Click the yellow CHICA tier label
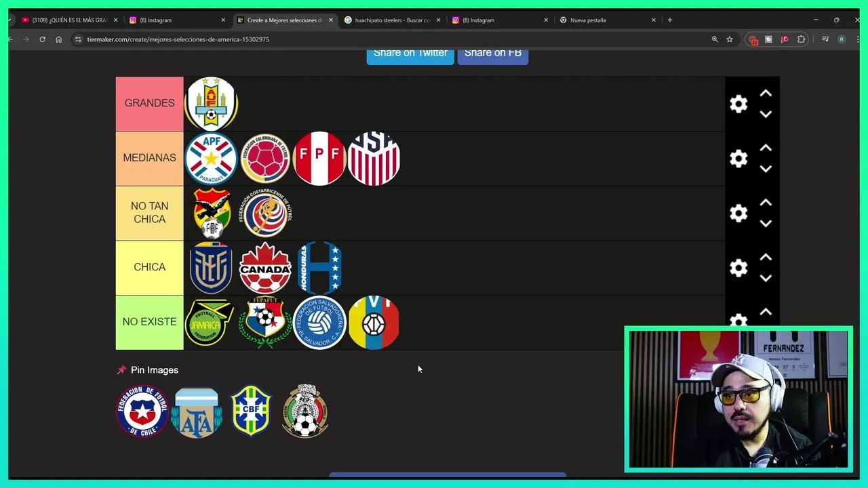 coord(149,268)
